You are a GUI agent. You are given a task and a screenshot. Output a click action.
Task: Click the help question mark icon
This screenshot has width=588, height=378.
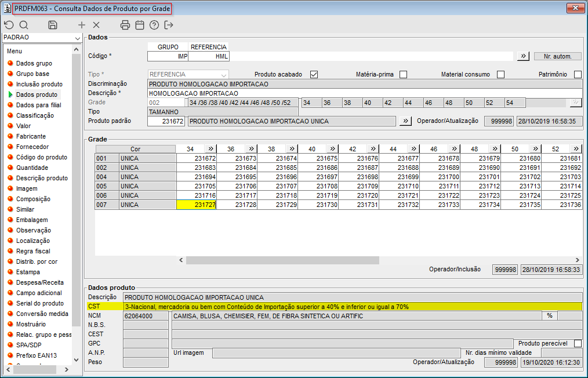coord(154,25)
